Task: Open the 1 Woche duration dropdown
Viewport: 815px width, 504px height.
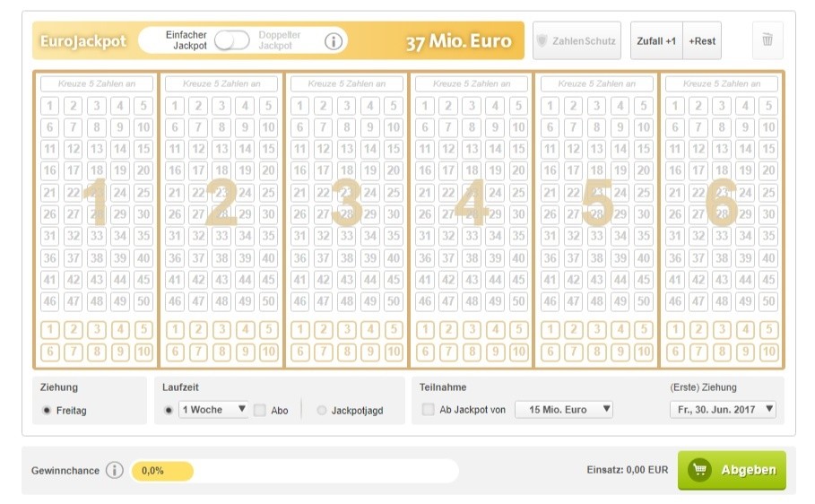Action: (212, 409)
